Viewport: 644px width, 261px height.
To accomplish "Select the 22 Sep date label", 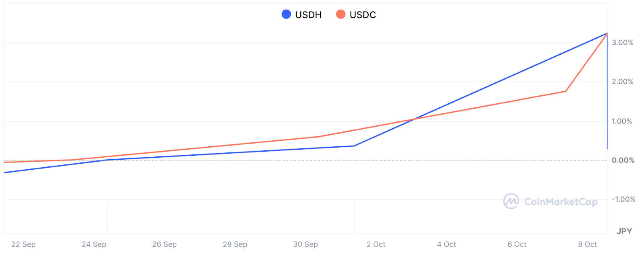I will click(x=23, y=245).
